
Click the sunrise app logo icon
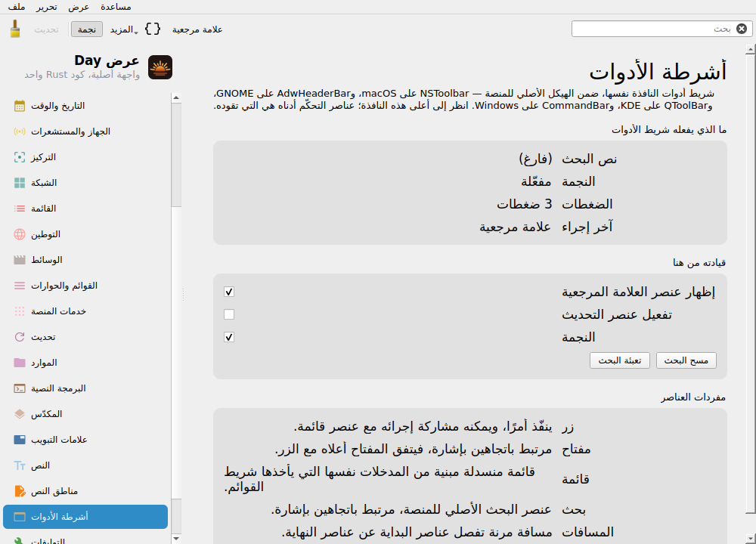(x=160, y=67)
